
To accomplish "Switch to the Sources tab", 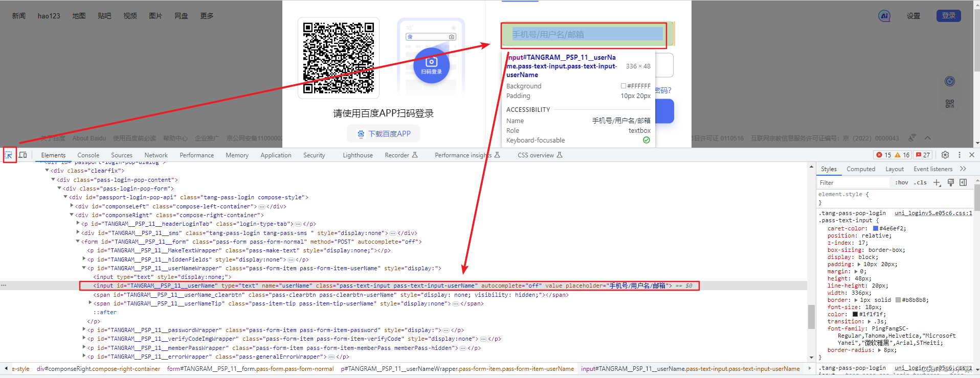I will point(122,155).
